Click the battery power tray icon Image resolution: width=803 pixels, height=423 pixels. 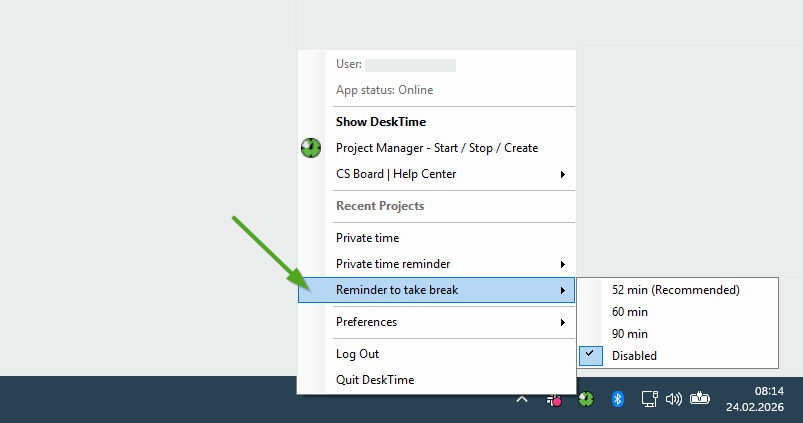(x=699, y=398)
